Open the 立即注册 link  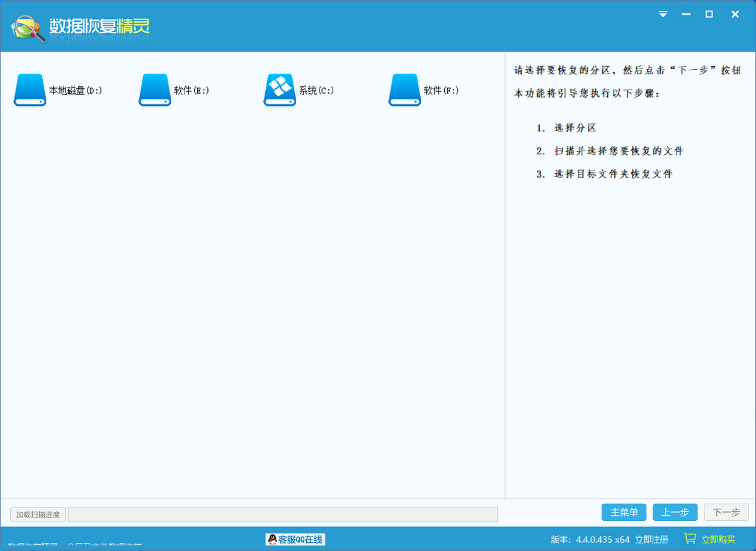click(651, 540)
